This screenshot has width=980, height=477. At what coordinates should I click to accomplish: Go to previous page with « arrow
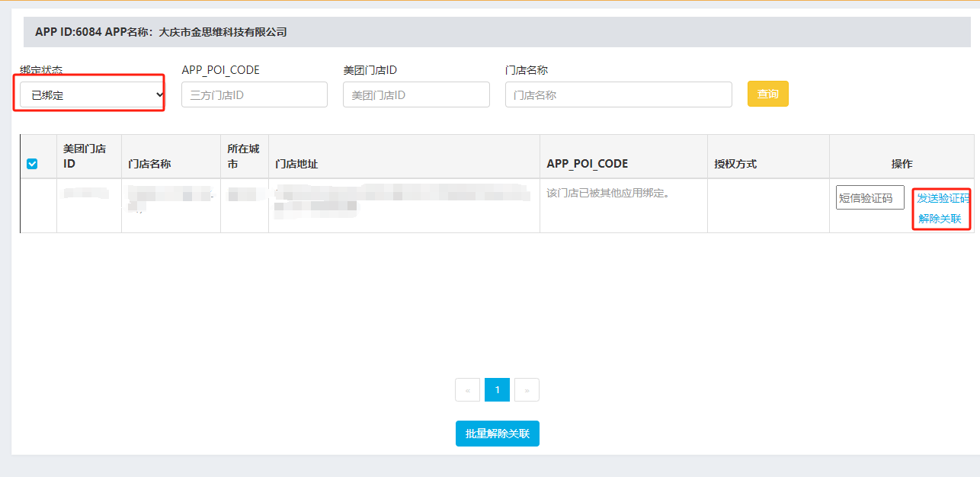click(467, 390)
